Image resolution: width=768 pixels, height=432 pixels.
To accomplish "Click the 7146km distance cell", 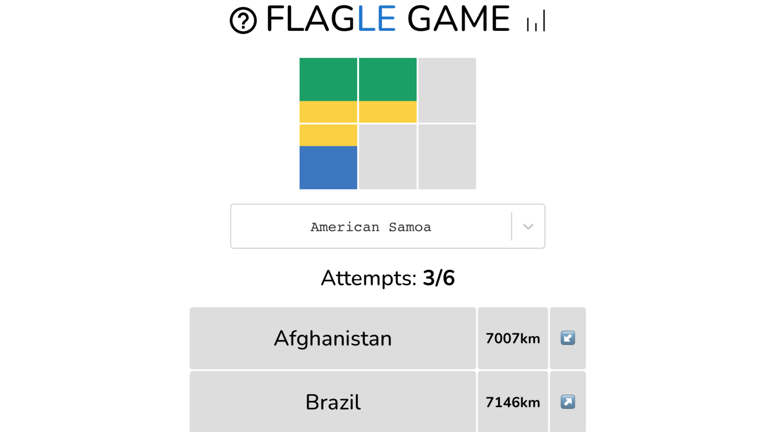I will pos(512,402).
